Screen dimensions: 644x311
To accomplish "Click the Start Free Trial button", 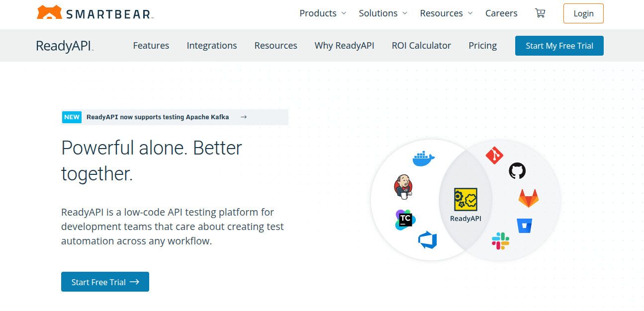I will coord(105,282).
